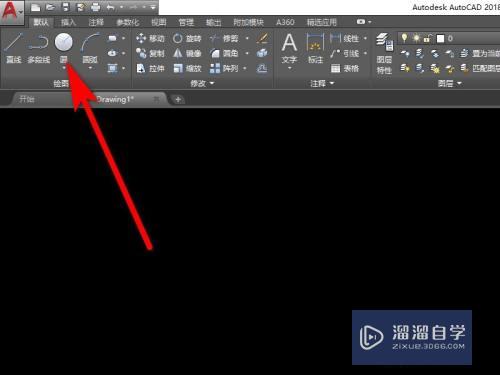This screenshot has width=500, height=375.
Task: Click Make Current (置为当前) layer button
Action: point(481,53)
